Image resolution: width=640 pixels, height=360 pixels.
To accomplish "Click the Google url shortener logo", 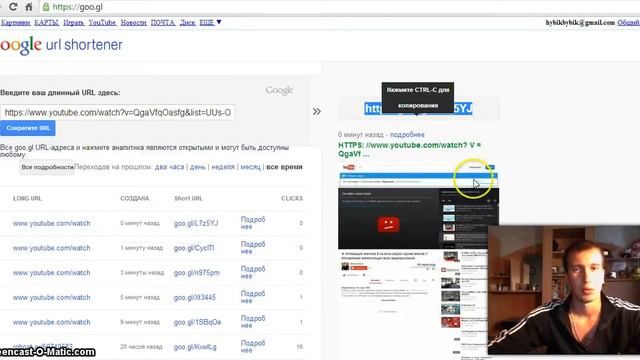I will coord(61,45).
